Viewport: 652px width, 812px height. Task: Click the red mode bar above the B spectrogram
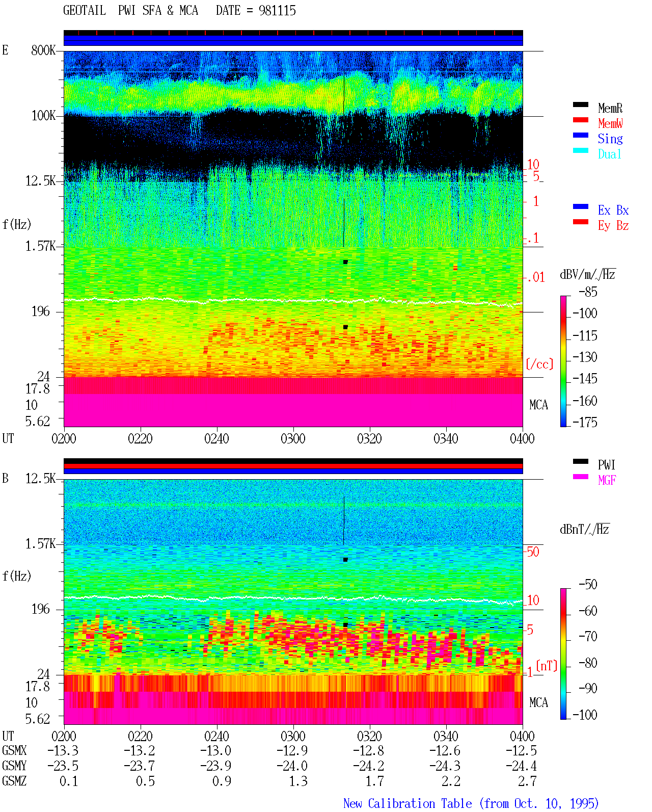point(293,466)
